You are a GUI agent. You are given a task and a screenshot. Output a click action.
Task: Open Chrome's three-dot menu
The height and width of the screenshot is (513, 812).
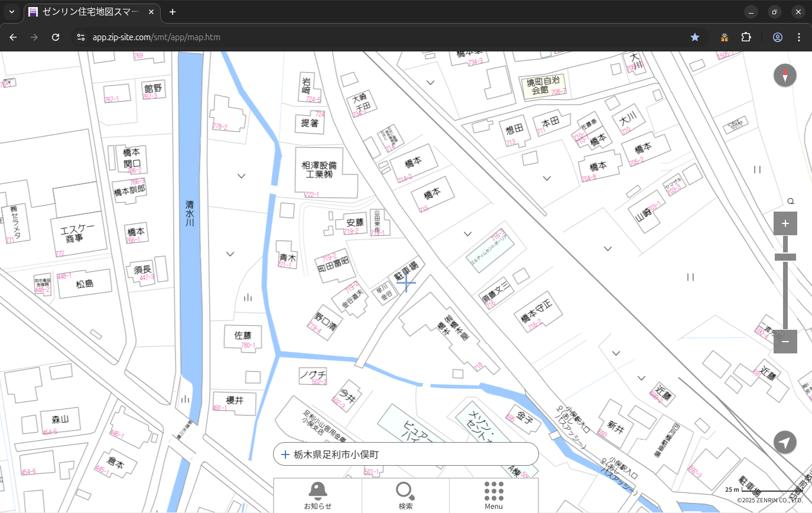(799, 37)
